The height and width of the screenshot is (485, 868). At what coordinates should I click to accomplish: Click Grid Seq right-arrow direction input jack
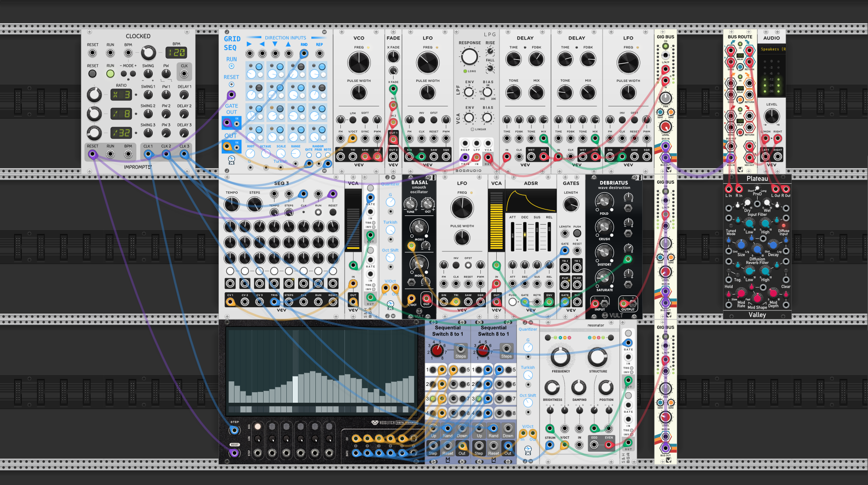tap(249, 54)
